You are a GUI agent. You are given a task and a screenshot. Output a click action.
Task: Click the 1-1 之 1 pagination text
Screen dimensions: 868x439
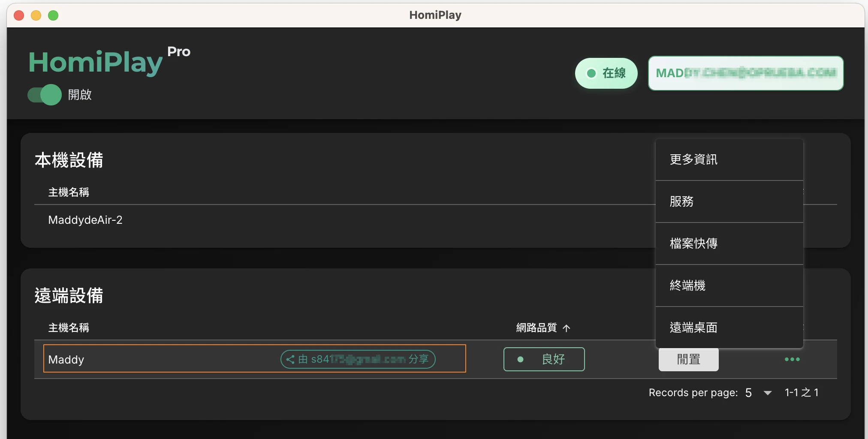(x=802, y=393)
